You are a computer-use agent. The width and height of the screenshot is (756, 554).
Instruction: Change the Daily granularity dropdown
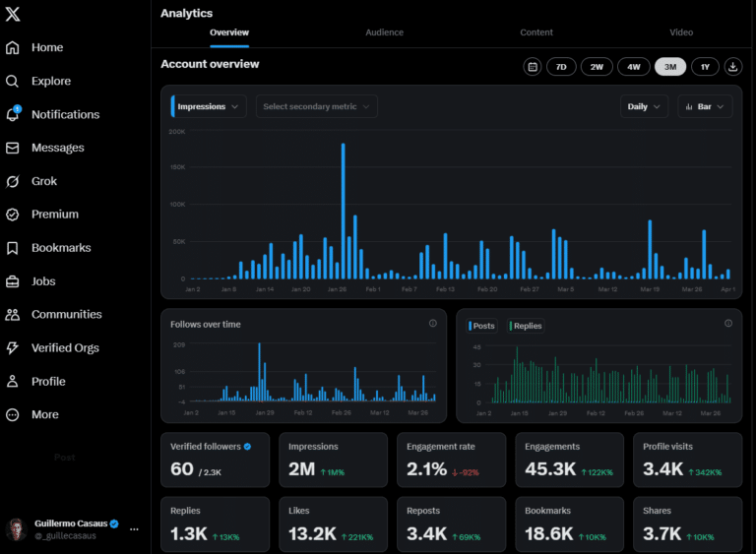(x=644, y=106)
